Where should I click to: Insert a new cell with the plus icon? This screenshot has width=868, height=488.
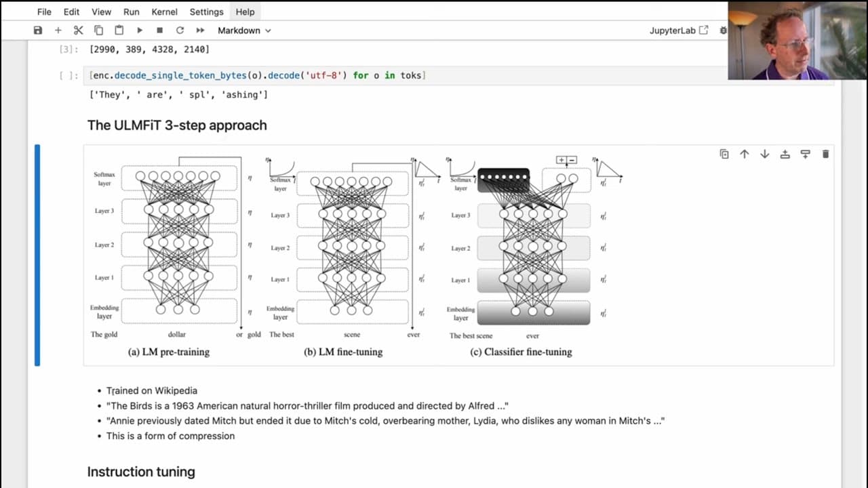[x=58, y=30]
